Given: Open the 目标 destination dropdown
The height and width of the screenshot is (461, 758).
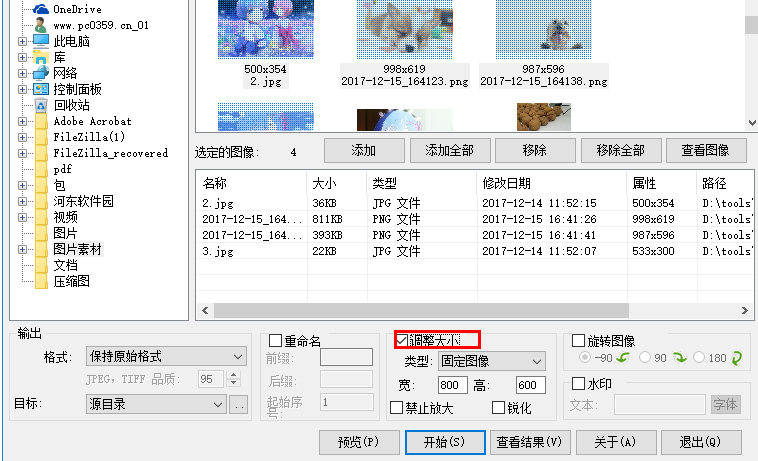Looking at the screenshot, I should pos(156,404).
